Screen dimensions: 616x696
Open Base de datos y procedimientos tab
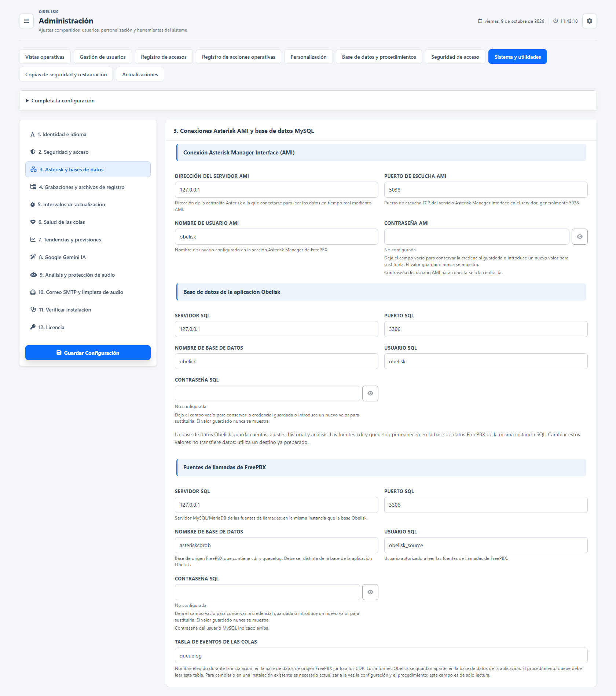(379, 57)
